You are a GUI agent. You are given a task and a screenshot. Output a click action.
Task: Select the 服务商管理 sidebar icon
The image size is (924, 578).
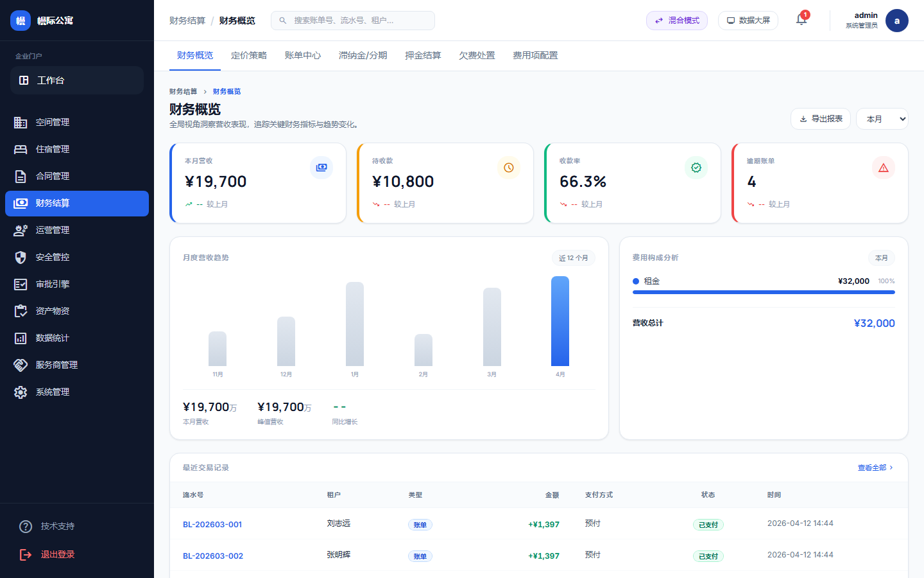(x=21, y=365)
